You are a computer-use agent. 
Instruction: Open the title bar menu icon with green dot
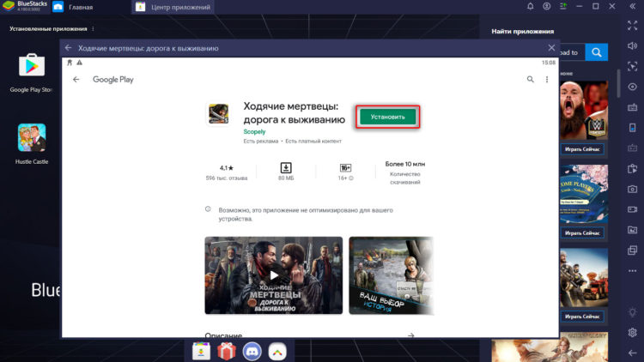[563, 6]
